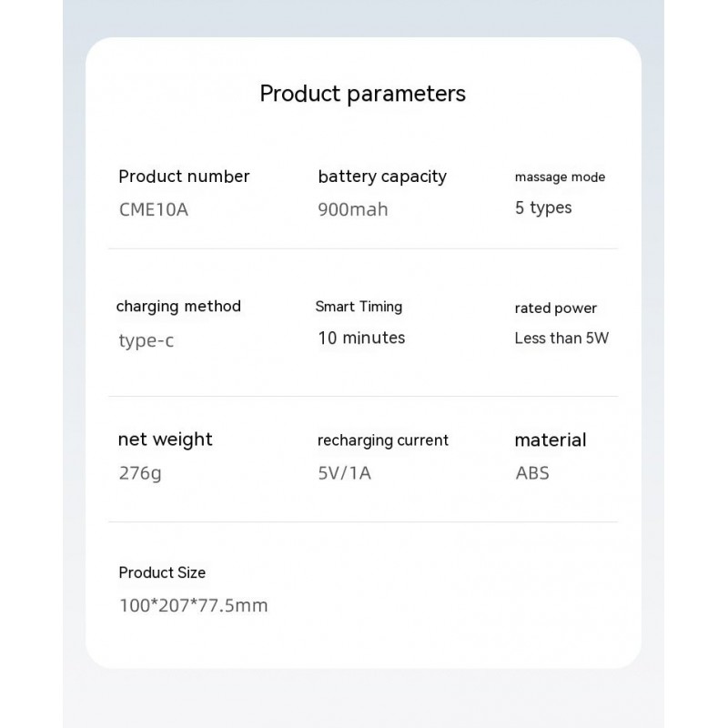The image size is (728, 728).
Task: Click the 900mah battery value
Action: (353, 209)
